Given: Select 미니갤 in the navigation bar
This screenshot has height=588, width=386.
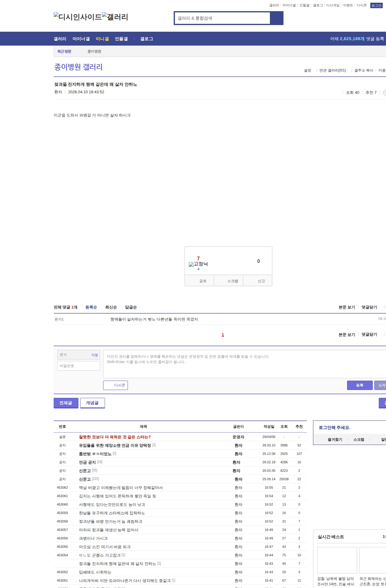Looking at the screenshot, I should pyautogui.click(x=102, y=39).
